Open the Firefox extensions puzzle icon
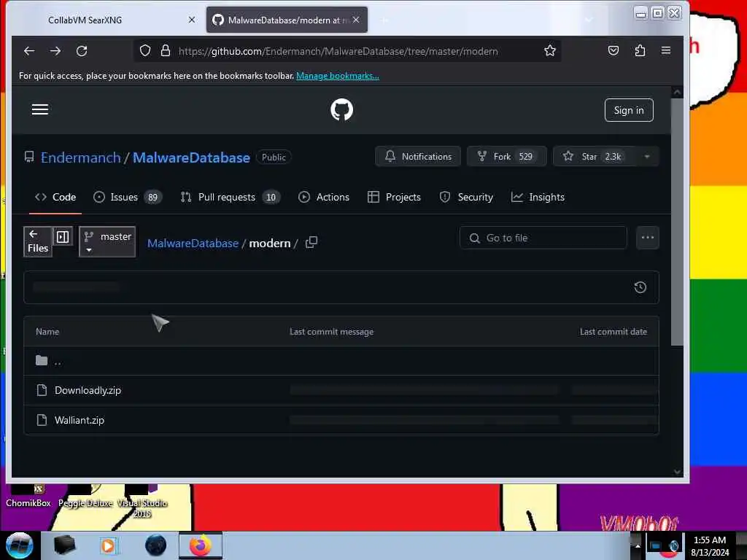747x560 pixels. [x=640, y=50]
